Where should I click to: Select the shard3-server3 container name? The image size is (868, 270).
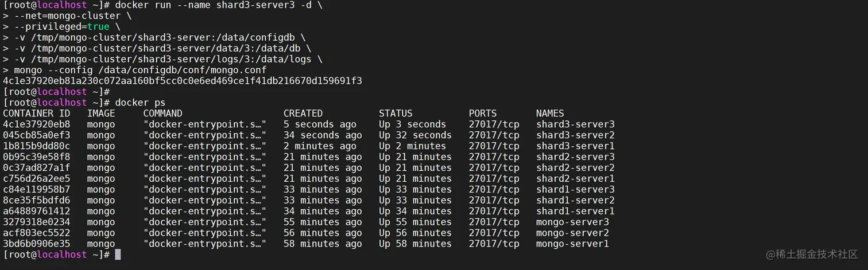point(575,124)
